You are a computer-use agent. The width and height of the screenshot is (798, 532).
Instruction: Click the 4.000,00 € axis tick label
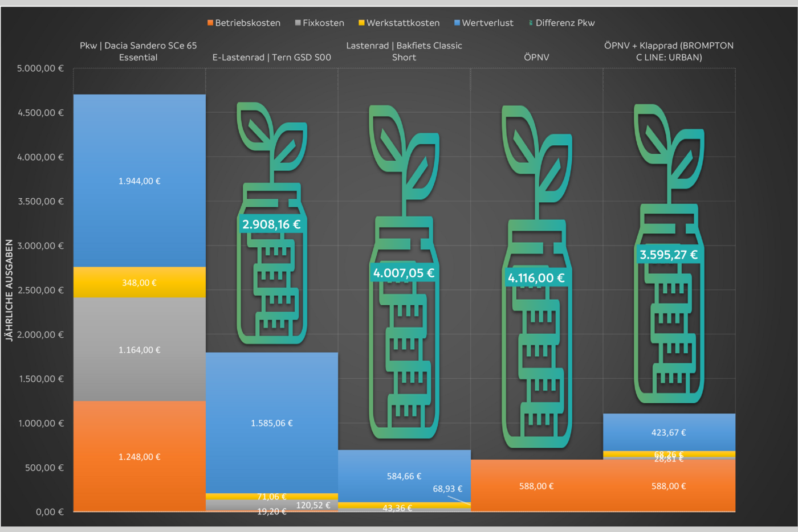(40, 157)
